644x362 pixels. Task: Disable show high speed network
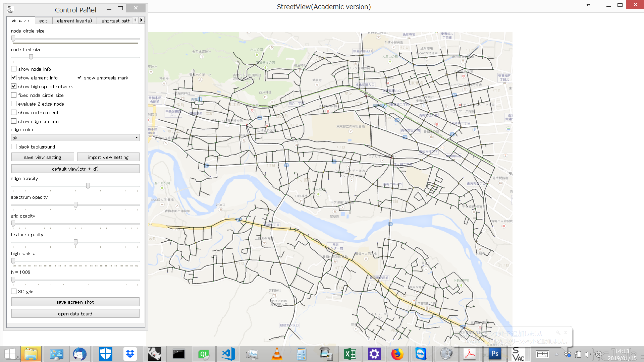click(x=14, y=86)
